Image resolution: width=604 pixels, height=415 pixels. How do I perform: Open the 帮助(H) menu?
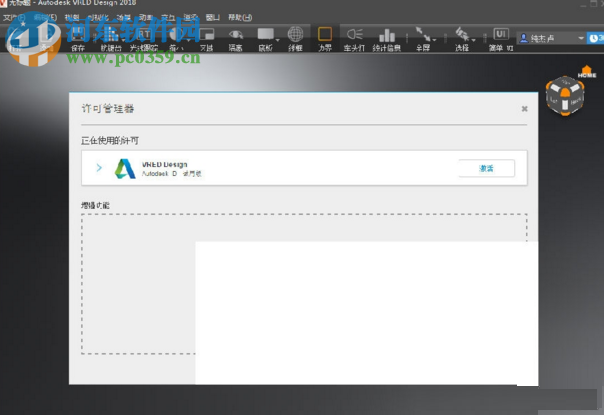240,17
